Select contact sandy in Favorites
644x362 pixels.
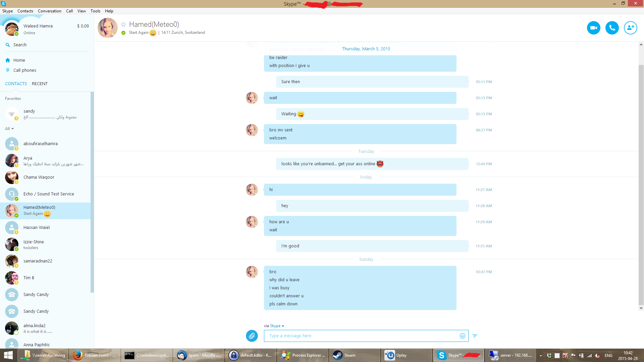coord(45,114)
